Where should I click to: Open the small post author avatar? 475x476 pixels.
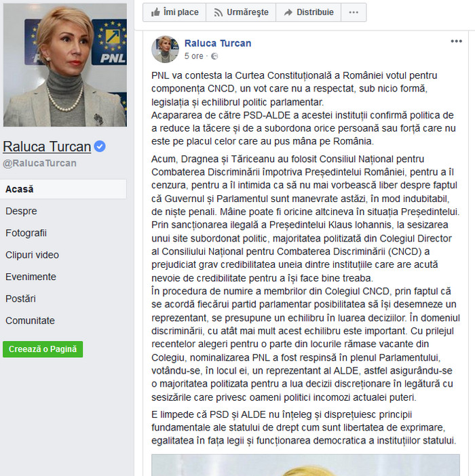(x=165, y=49)
